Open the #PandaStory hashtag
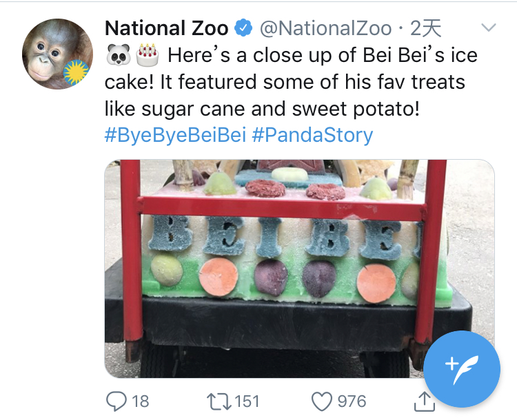 312,134
